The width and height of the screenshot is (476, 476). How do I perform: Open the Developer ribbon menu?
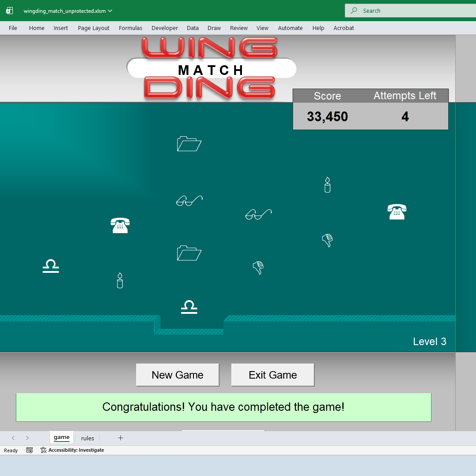[x=164, y=28]
